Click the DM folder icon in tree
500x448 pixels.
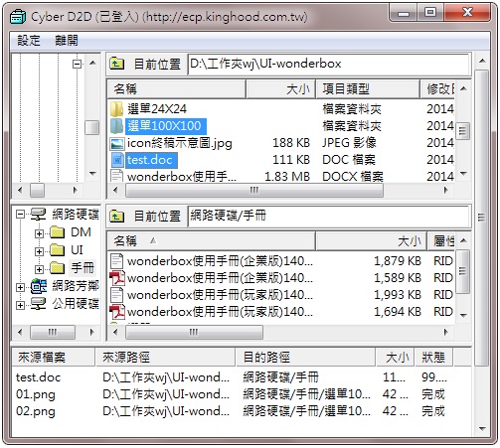(x=57, y=232)
